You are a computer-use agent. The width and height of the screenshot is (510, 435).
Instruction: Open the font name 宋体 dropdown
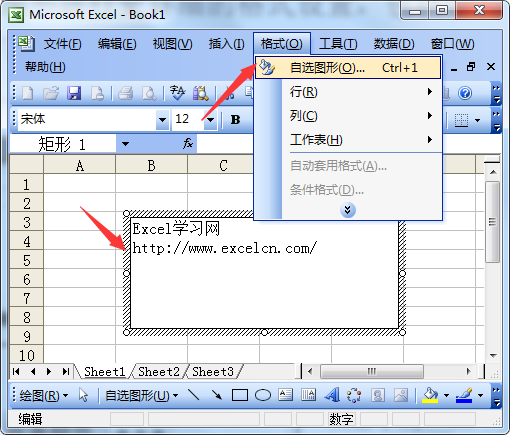(162, 119)
